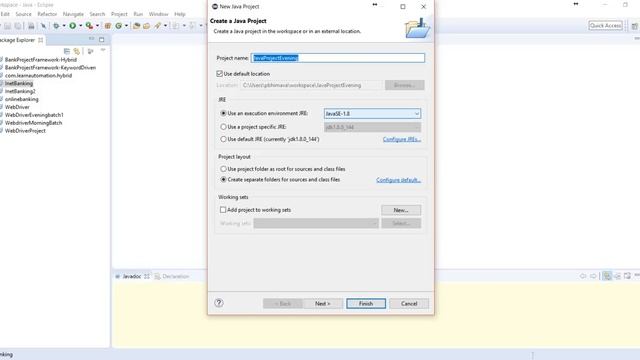Select the WebdriverMorningBatch project
The image size is (640, 360).
[33, 123]
